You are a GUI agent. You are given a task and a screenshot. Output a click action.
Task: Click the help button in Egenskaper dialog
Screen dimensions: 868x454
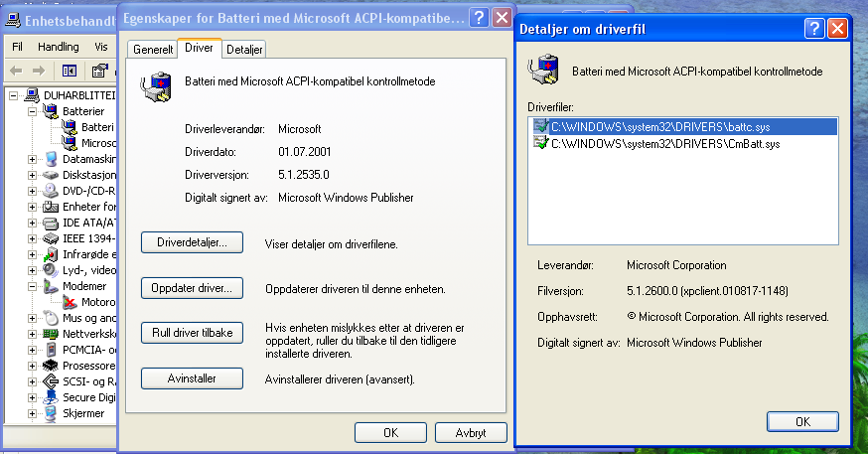(x=479, y=18)
